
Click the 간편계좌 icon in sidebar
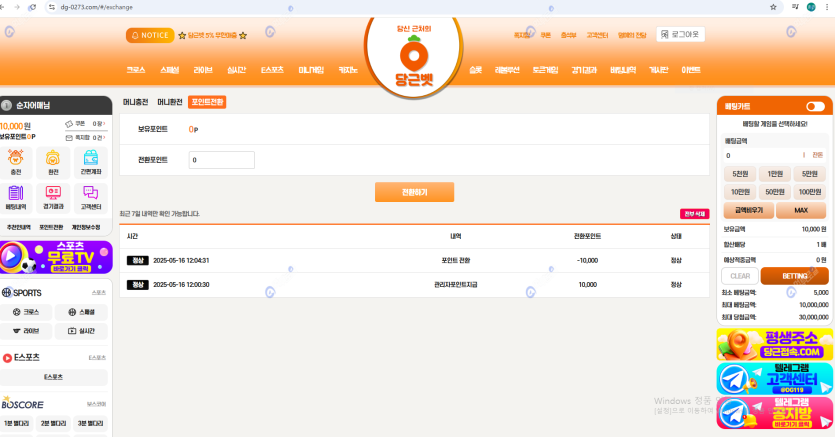click(x=91, y=162)
